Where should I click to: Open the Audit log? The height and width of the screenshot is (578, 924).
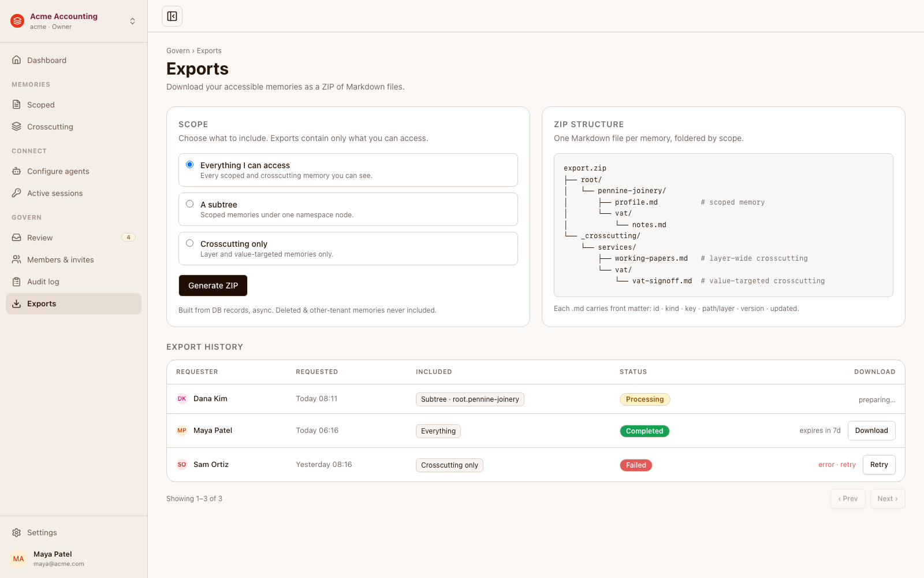coord(73,281)
